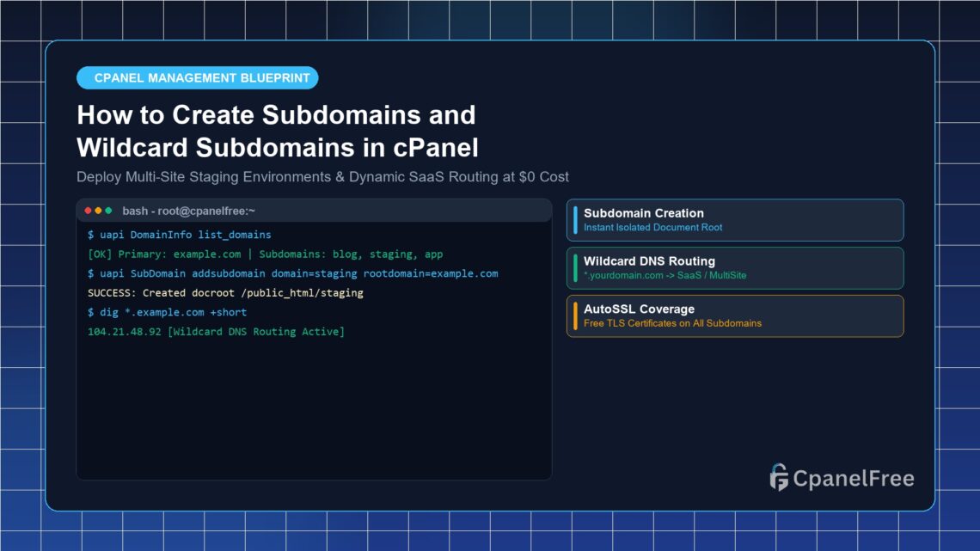This screenshot has height=551, width=980.
Task: Click the green terminal window dot
Action: tap(108, 211)
